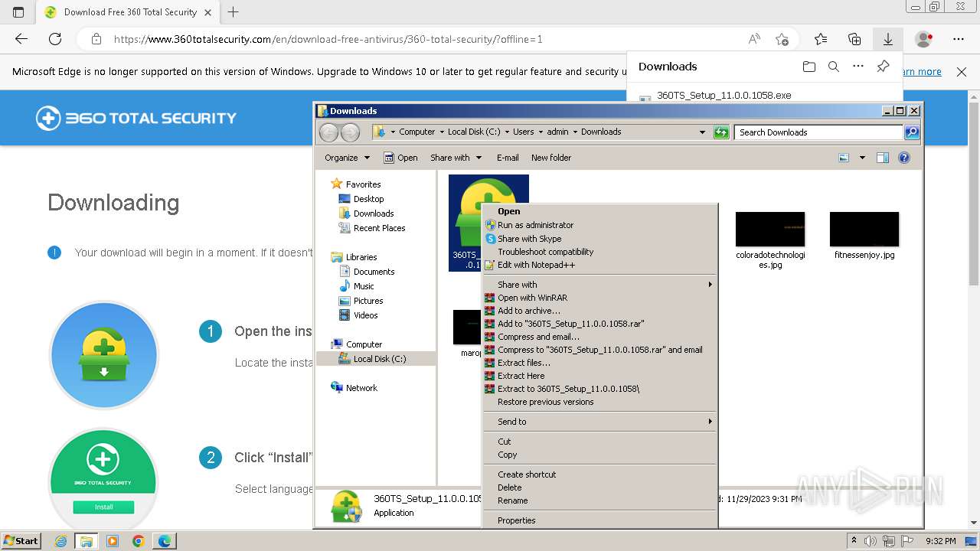Open 360TS_Setup_11.0.0.1058.exe in Downloads panel
980x551 pixels.
coord(724,96)
